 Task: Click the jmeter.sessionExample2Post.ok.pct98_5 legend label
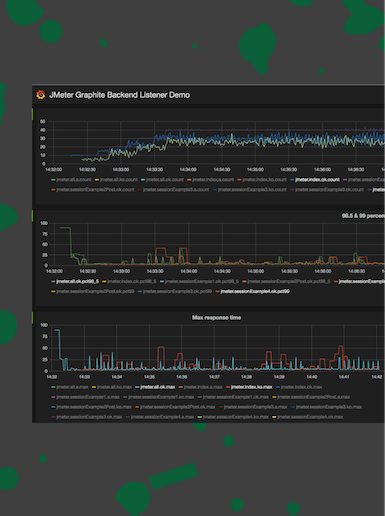289,281
